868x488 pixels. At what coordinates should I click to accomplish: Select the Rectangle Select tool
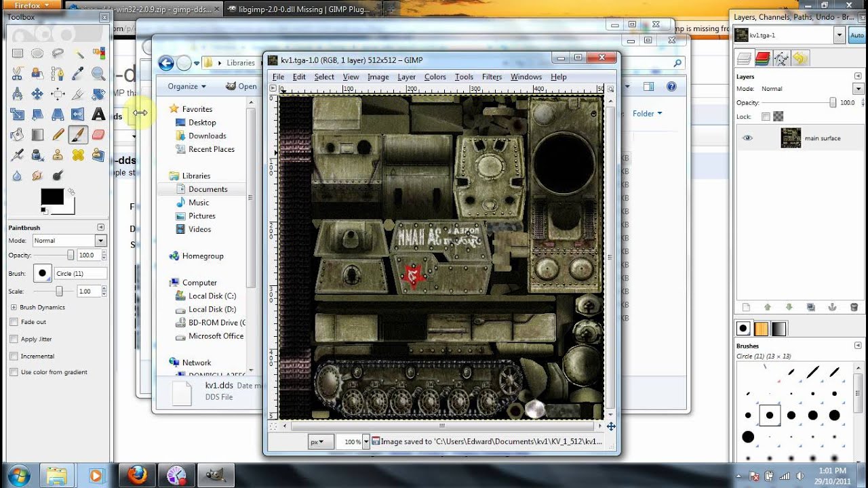pyautogui.click(x=17, y=53)
